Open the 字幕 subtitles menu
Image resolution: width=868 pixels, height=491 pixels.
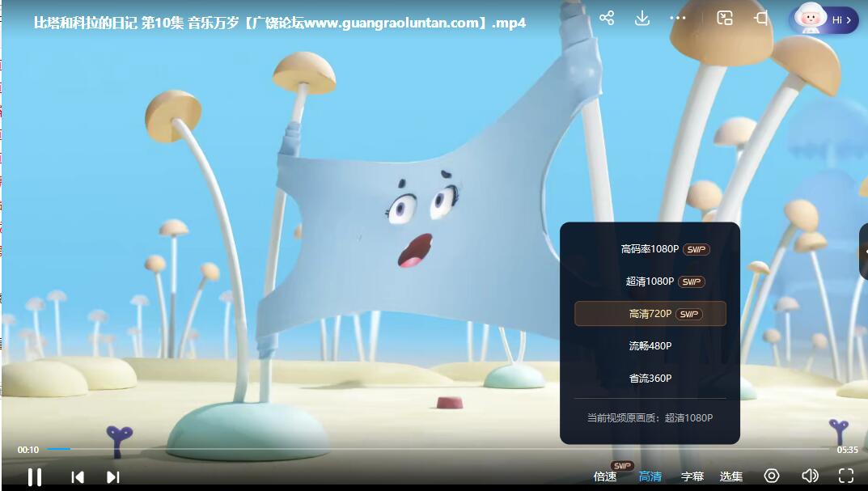click(x=692, y=476)
